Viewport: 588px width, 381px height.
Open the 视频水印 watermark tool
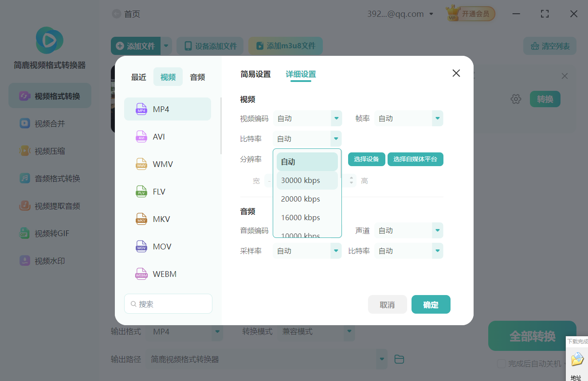coord(49,260)
